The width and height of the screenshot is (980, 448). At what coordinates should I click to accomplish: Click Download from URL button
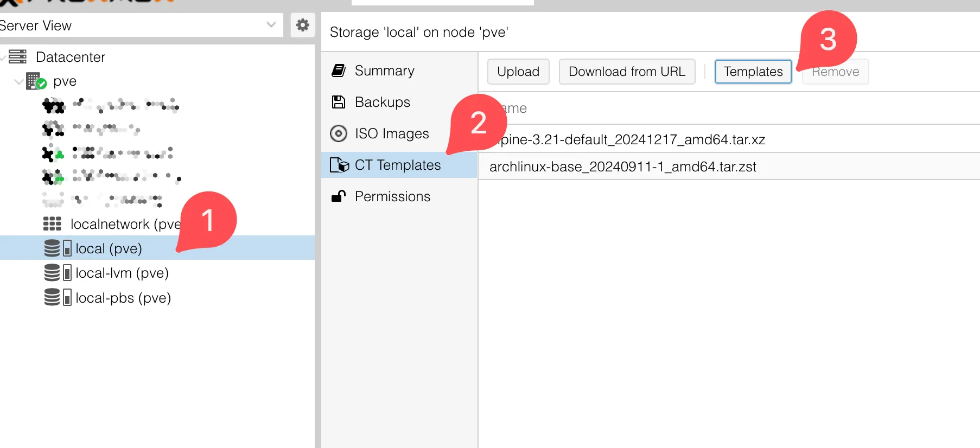tap(627, 72)
